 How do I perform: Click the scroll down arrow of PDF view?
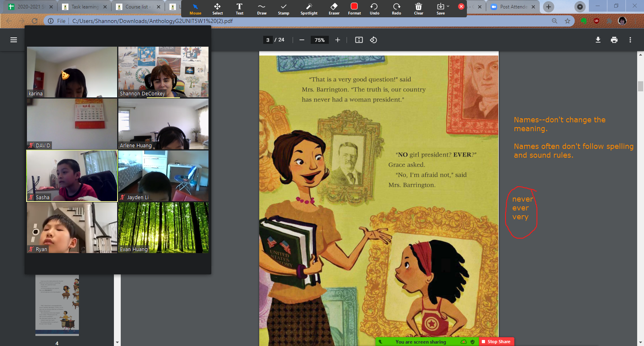(640, 342)
